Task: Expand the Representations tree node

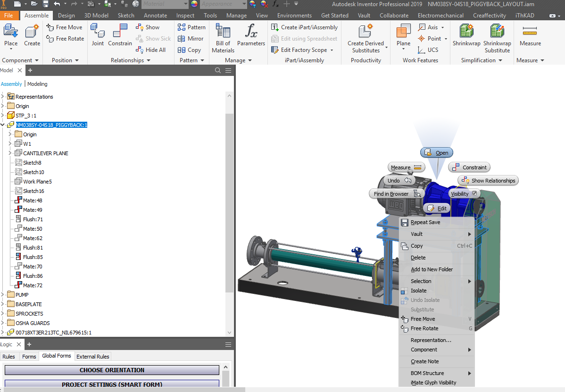Action: point(2,97)
